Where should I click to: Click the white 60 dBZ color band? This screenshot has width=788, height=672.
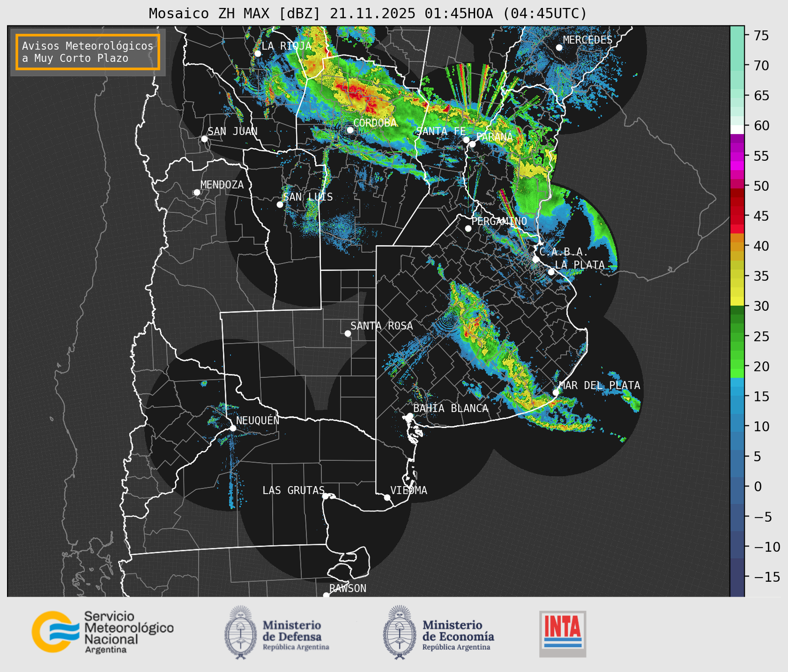tap(737, 129)
